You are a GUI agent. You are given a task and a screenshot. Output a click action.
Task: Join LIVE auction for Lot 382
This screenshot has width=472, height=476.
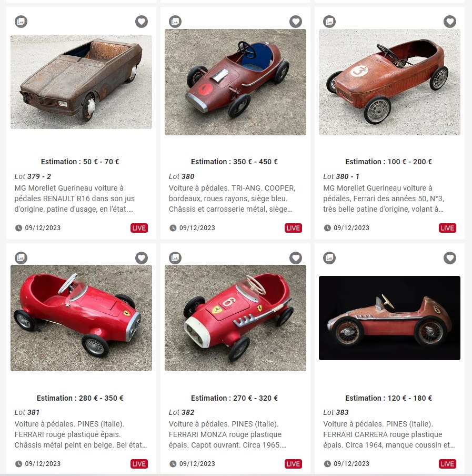[x=293, y=464]
